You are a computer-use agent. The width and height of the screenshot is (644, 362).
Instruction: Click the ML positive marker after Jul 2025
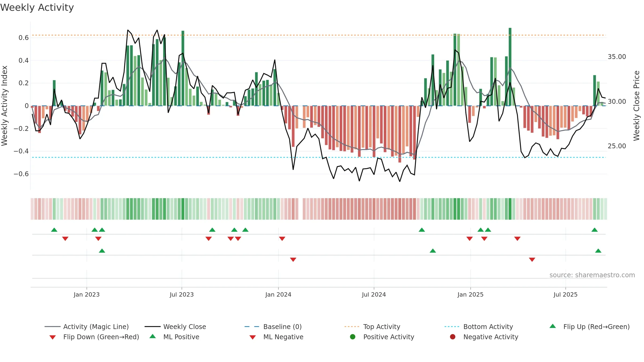pyautogui.click(x=598, y=251)
